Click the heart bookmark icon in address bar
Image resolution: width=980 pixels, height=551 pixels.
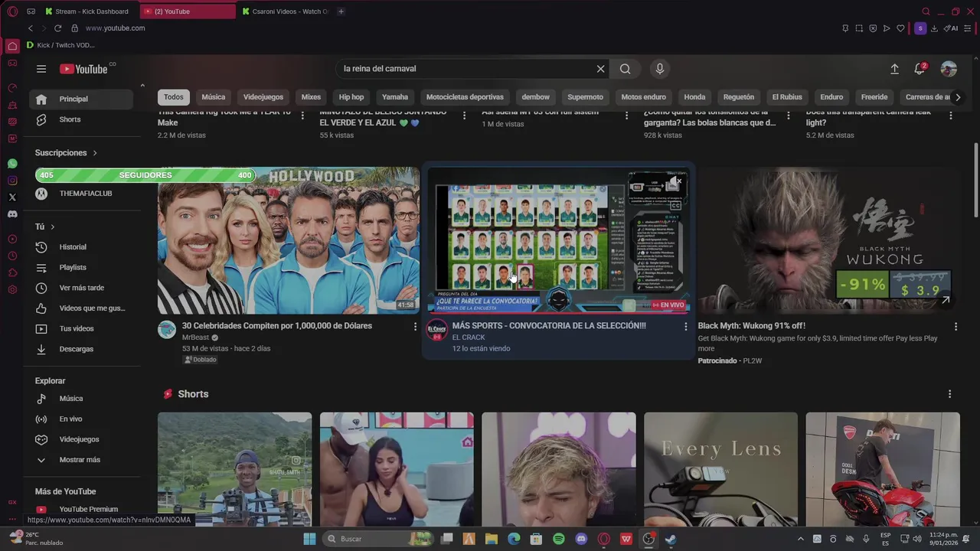click(x=900, y=28)
